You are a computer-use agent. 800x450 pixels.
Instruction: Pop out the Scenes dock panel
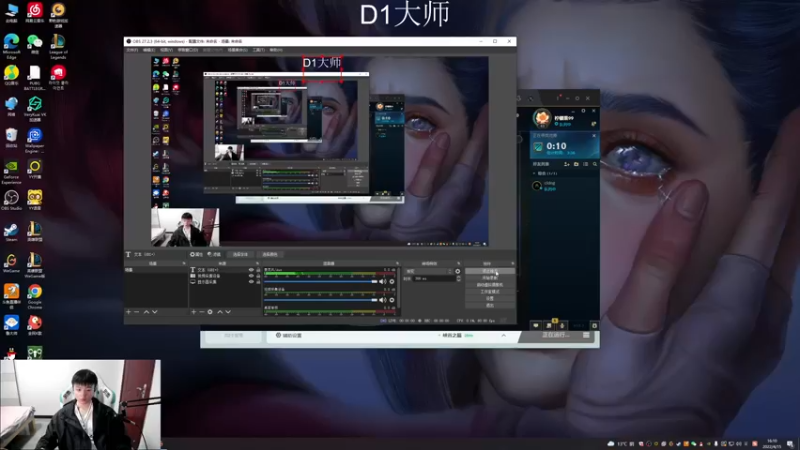coord(184,264)
